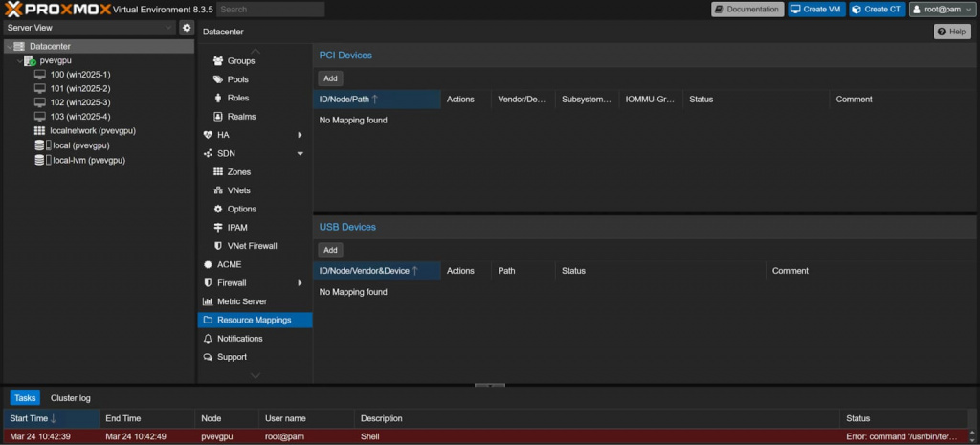Click the Create VM button
Screen dimensions: 980x445
click(817, 10)
